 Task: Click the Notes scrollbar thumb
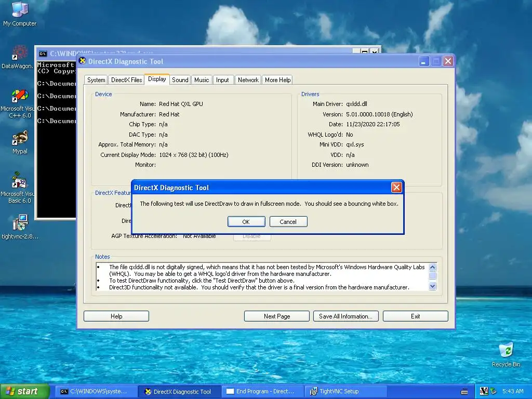tap(433, 275)
